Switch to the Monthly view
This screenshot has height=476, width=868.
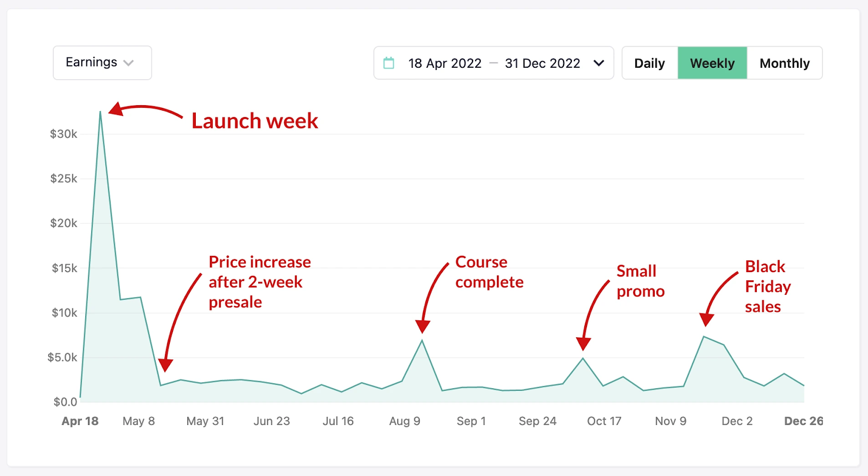pos(785,63)
